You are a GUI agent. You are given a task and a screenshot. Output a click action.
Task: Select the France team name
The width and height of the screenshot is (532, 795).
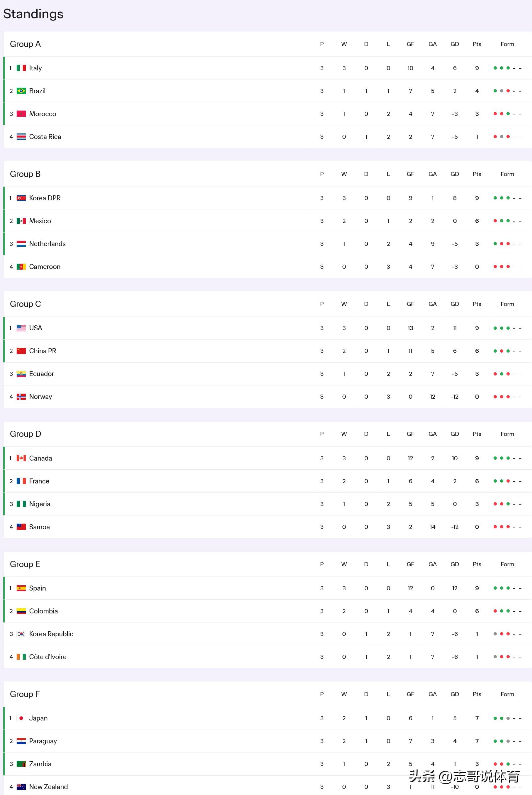click(39, 481)
